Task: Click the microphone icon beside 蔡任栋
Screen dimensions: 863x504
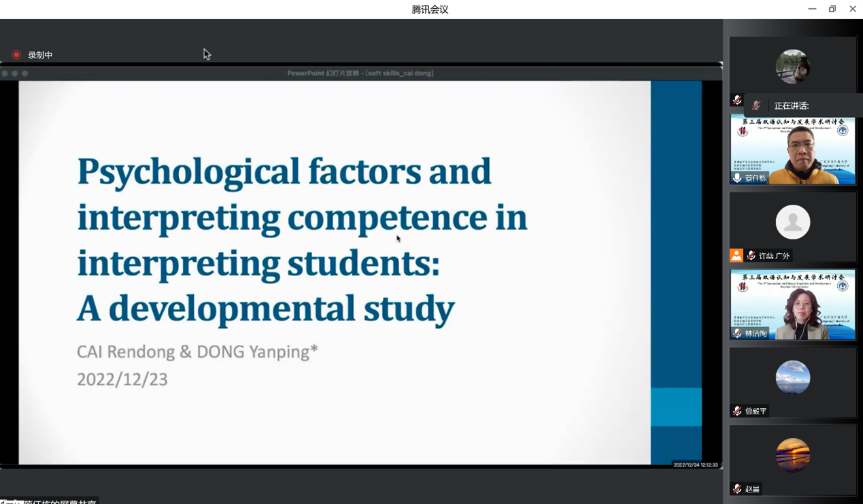Action: coord(737,178)
